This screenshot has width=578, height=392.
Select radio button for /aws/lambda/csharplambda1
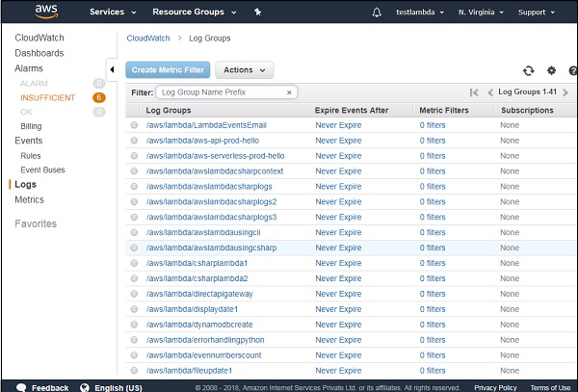pos(134,263)
